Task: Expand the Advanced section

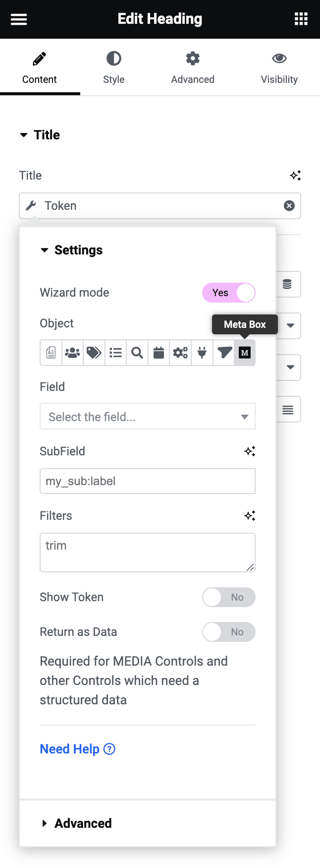Action: point(83,823)
